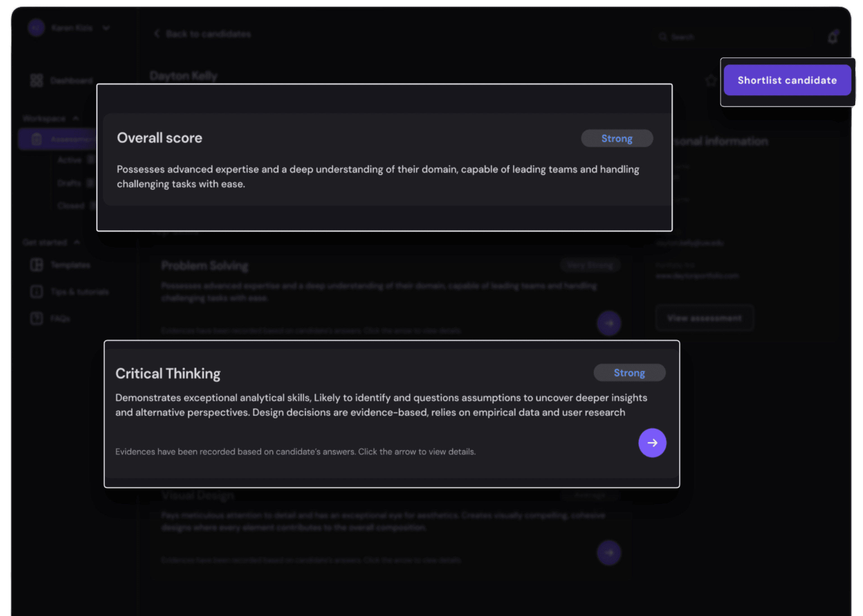Click the View assessment button
This screenshot has height=616, width=863.
(x=704, y=318)
